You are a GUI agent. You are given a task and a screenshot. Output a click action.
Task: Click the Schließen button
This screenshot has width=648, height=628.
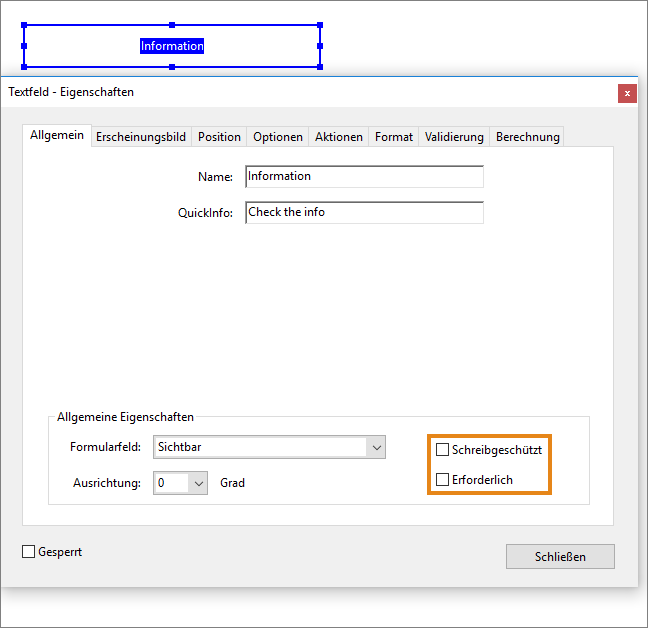pyautogui.click(x=560, y=556)
